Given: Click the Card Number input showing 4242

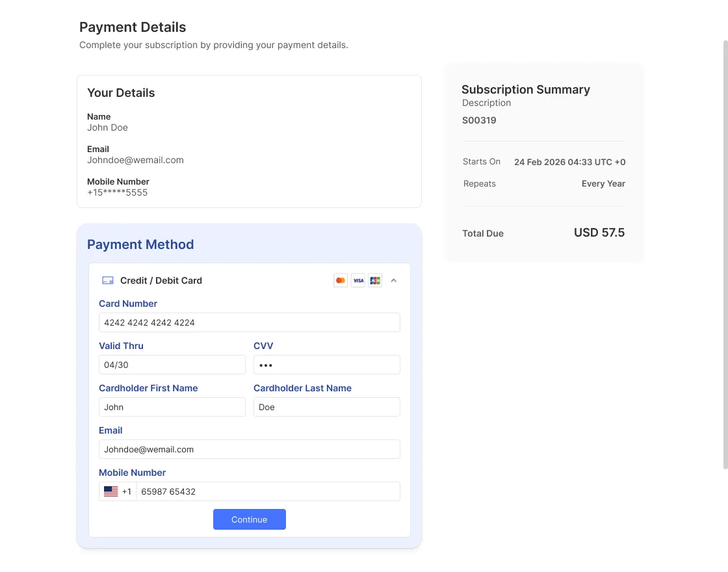Looking at the screenshot, I should [249, 322].
